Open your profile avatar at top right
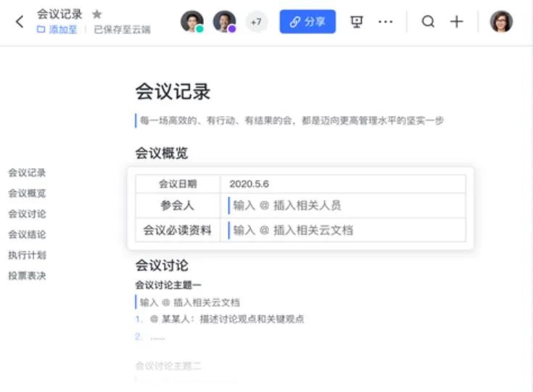The height and width of the screenshot is (392, 533). tap(501, 22)
